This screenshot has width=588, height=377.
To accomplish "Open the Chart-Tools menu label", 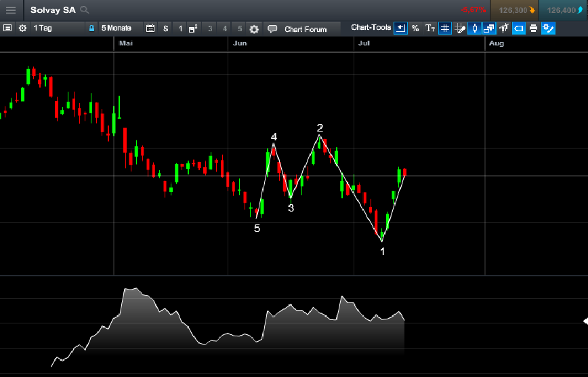I will (x=371, y=28).
